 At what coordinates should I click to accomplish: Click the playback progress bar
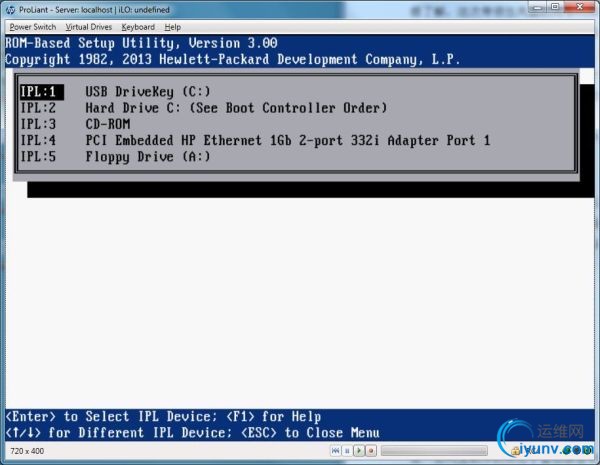pyautogui.click(x=434, y=451)
